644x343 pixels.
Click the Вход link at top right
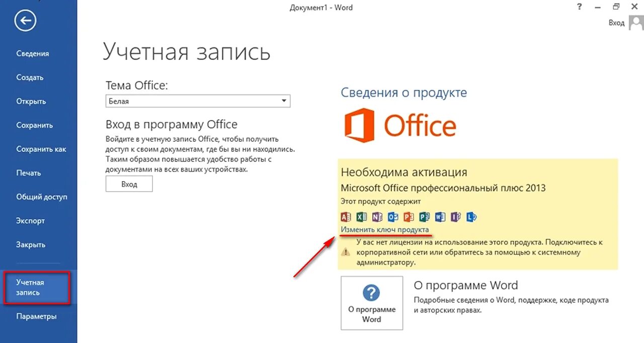[616, 23]
